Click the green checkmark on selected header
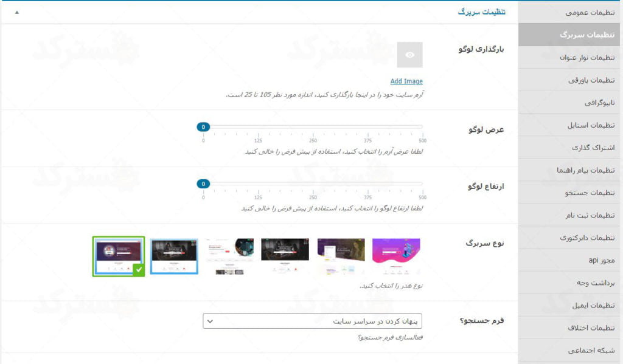The height and width of the screenshot is (364, 623). pyautogui.click(x=139, y=270)
